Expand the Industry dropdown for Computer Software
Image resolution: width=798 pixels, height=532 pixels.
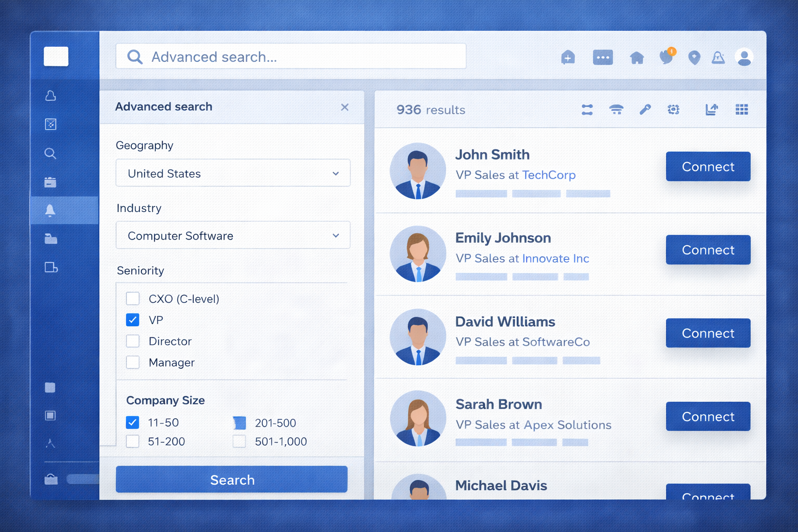232,235
